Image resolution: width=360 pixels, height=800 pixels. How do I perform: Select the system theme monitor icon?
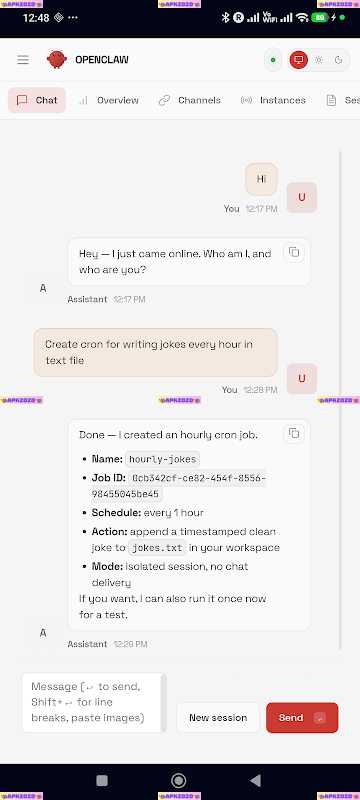299,60
